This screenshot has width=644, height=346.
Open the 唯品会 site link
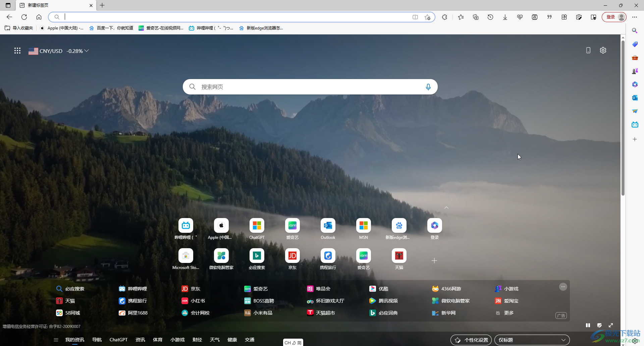pyautogui.click(x=319, y=289)
